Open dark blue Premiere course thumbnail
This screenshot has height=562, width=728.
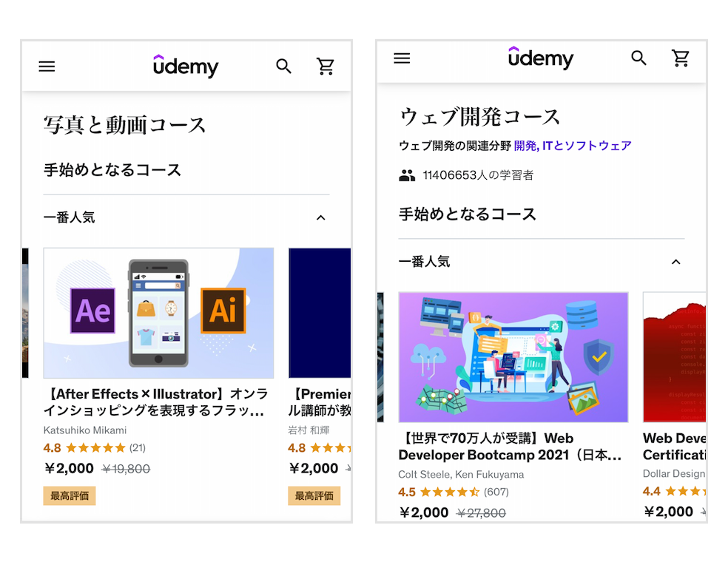(x=320, y=313)
